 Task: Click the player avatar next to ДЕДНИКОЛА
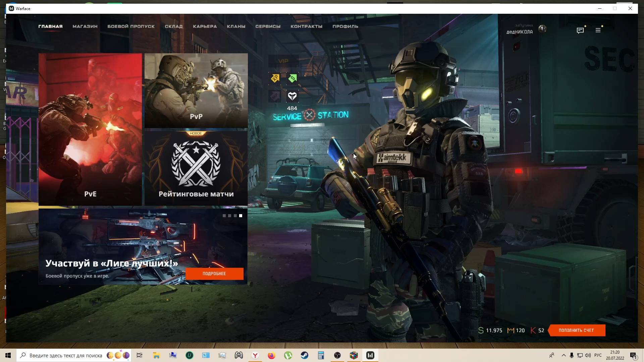pyautogui.click(x=542, y=29)
